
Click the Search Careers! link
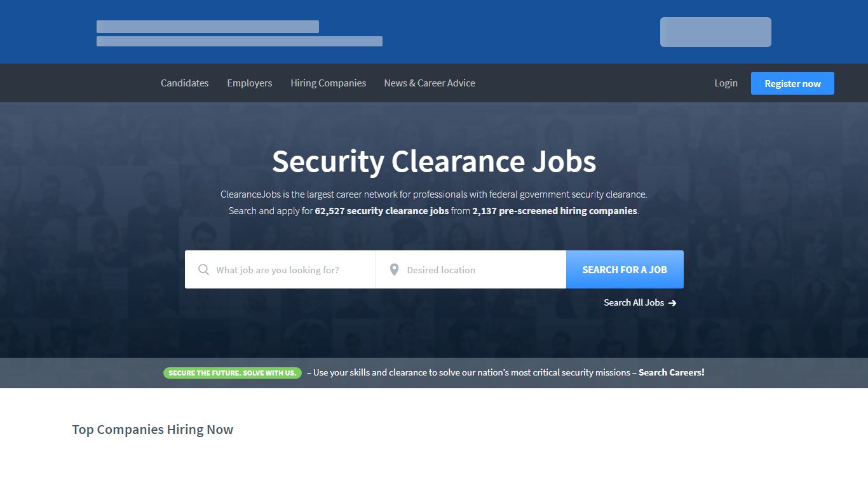[x=672, y=372]
